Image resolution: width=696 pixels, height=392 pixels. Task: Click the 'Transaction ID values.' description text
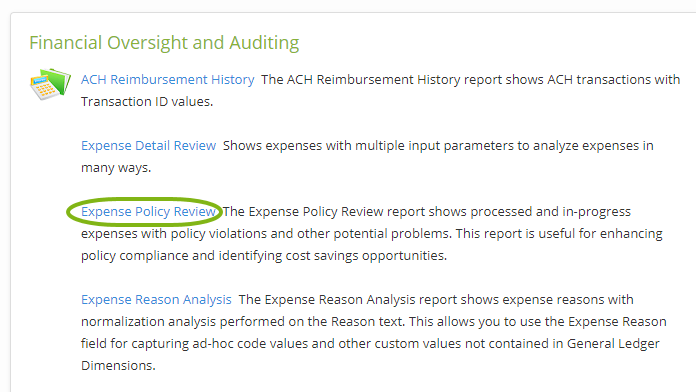[147, 102]
